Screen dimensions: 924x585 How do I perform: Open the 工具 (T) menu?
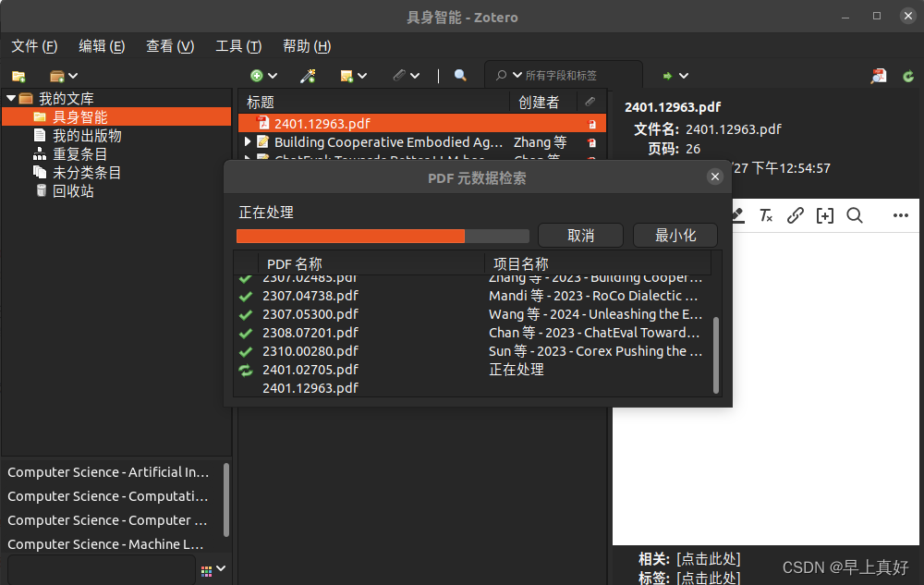tap(238, 46)
